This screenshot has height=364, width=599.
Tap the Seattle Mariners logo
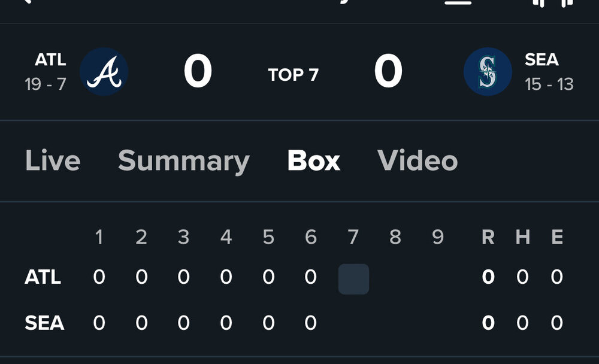coord(488,72)
